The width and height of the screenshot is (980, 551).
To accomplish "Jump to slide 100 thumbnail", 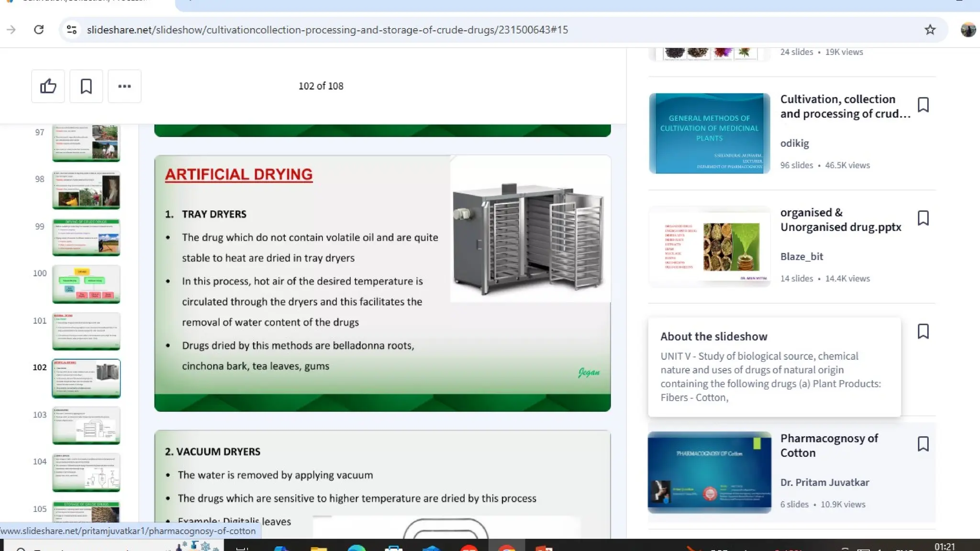I will (86, 284).
